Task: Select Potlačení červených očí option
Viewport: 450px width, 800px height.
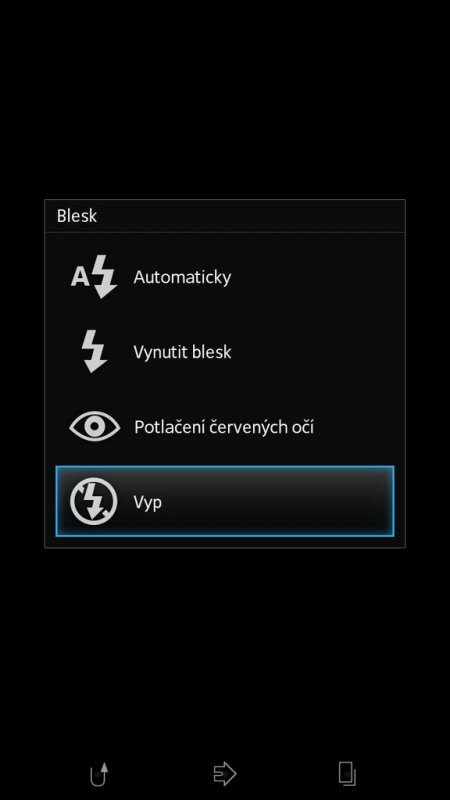Action: 224,427
